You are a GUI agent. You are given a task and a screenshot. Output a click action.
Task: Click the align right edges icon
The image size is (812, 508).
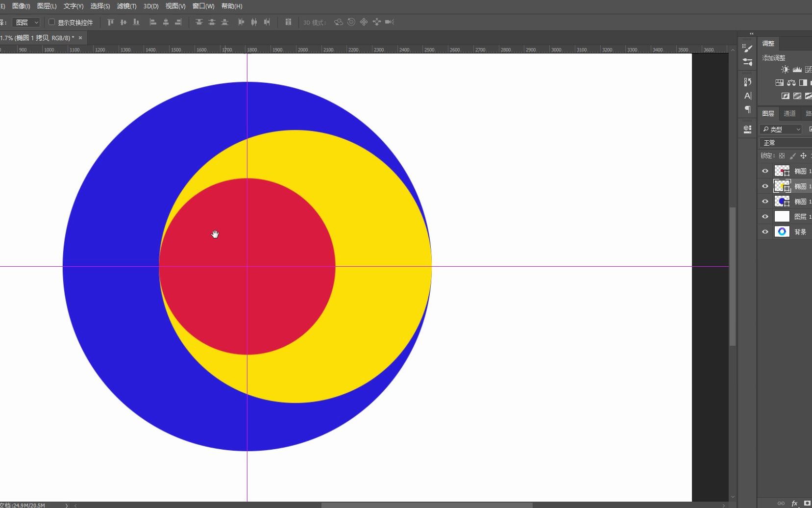pyautogui.click(x=178, y=22)
